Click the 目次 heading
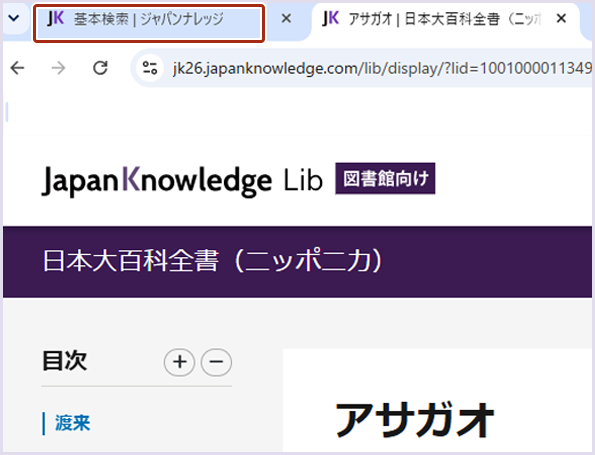This screenshot has height=455, width=595. pyautogui.click(x=65, y=361)
